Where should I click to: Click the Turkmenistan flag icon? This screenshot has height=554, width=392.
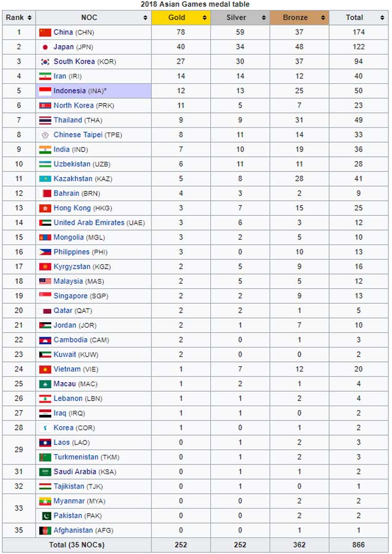click(45, 457)
